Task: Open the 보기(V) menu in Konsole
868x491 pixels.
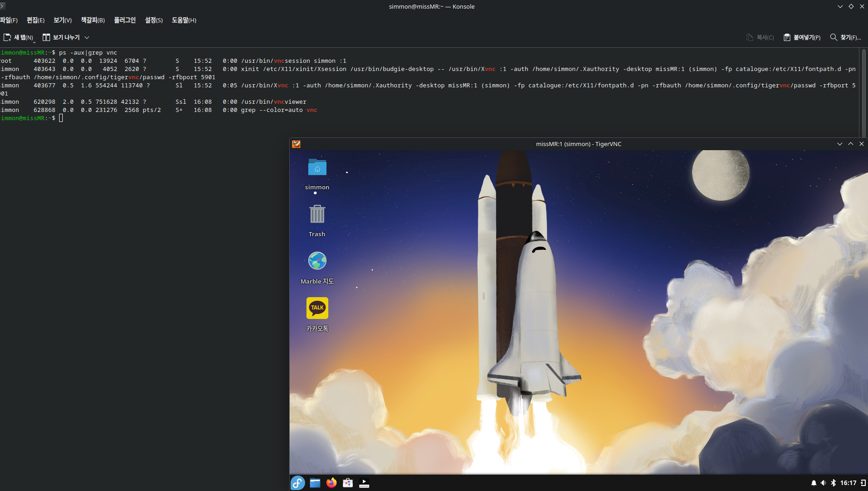Action: (63, 20)
